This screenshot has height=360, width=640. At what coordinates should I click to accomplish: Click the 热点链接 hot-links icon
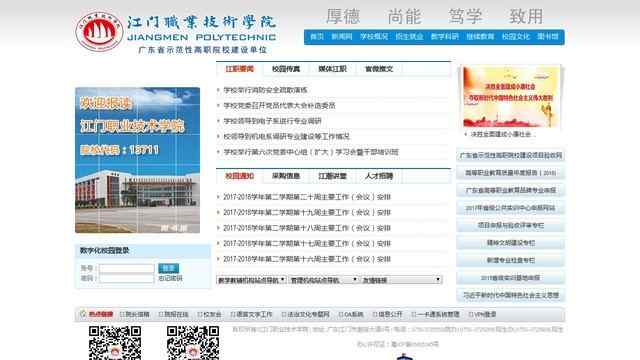pos(83,314)
